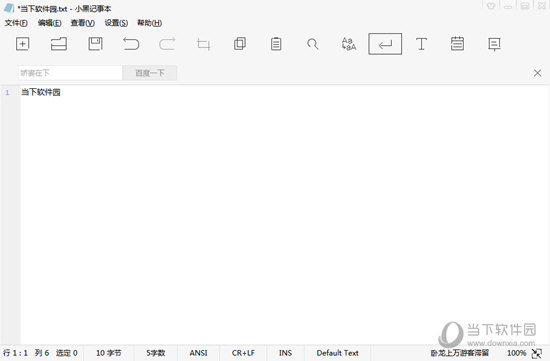Viewport: 550px width, 361px height.
Task: Focus the Baidu search input field
Action: (x=70, y=73)
